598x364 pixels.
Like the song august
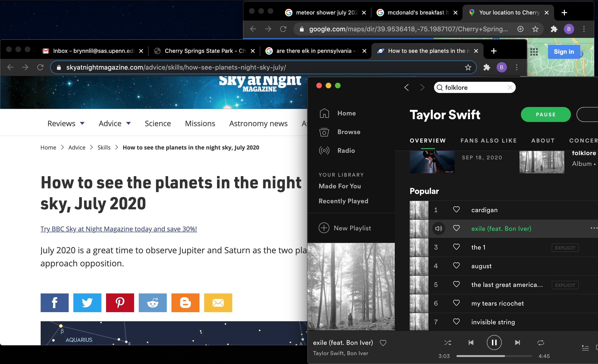click(x=456, y=265)
